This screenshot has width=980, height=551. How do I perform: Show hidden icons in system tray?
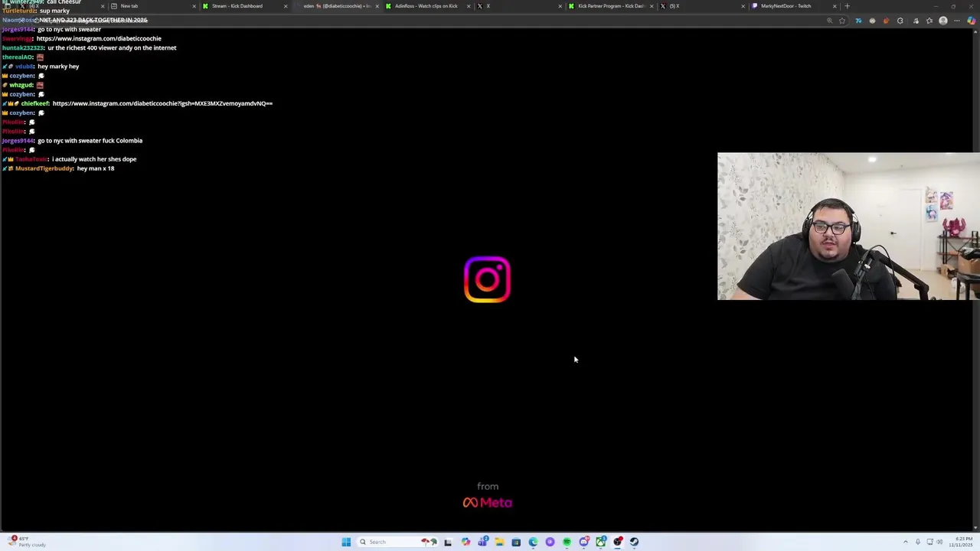point(906,542)
